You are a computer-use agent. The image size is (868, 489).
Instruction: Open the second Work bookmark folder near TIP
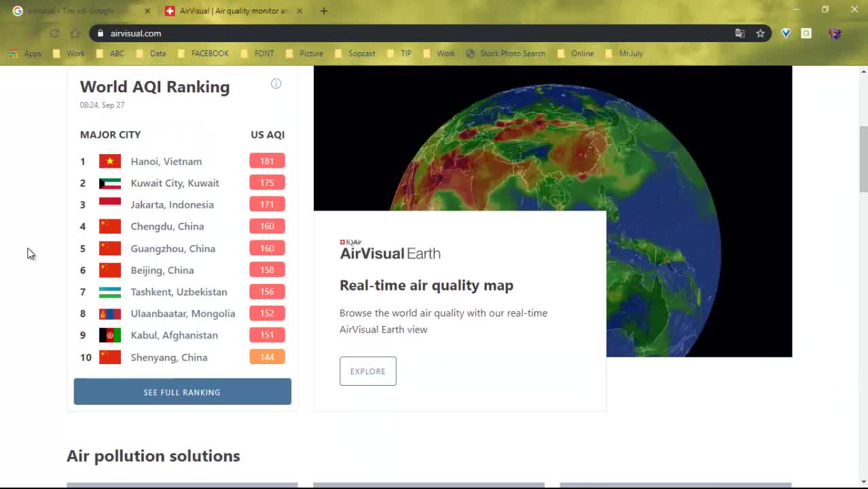pyautogui.click(x=439, y=54)
